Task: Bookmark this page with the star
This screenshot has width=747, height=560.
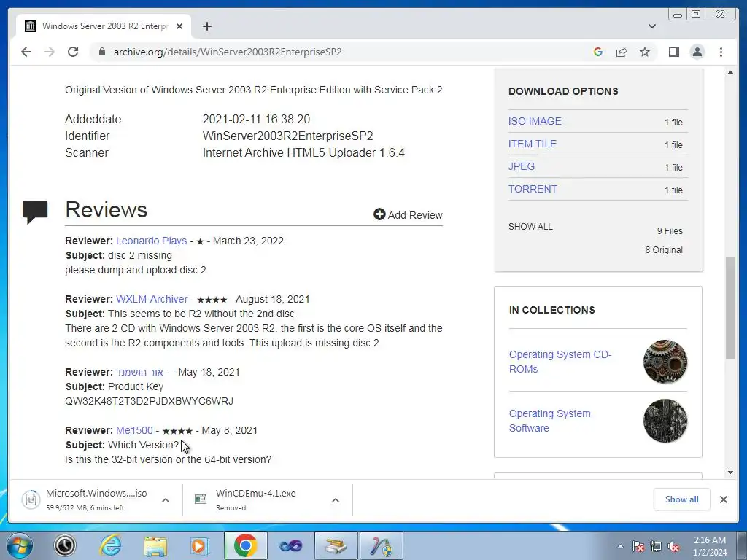Action: (x=645, y=52)
